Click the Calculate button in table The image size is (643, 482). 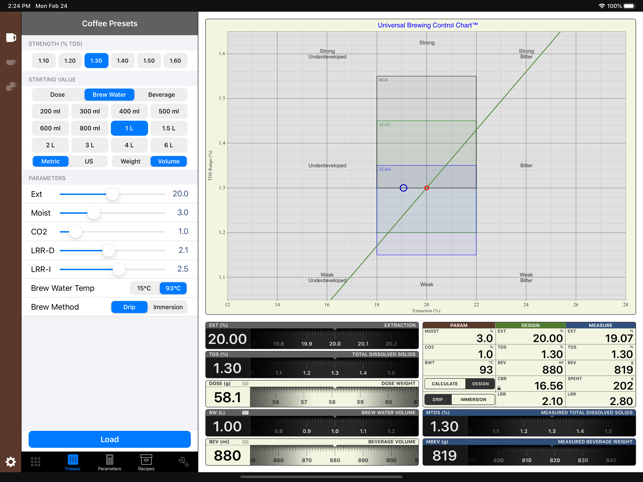click(x=444, y=384)
